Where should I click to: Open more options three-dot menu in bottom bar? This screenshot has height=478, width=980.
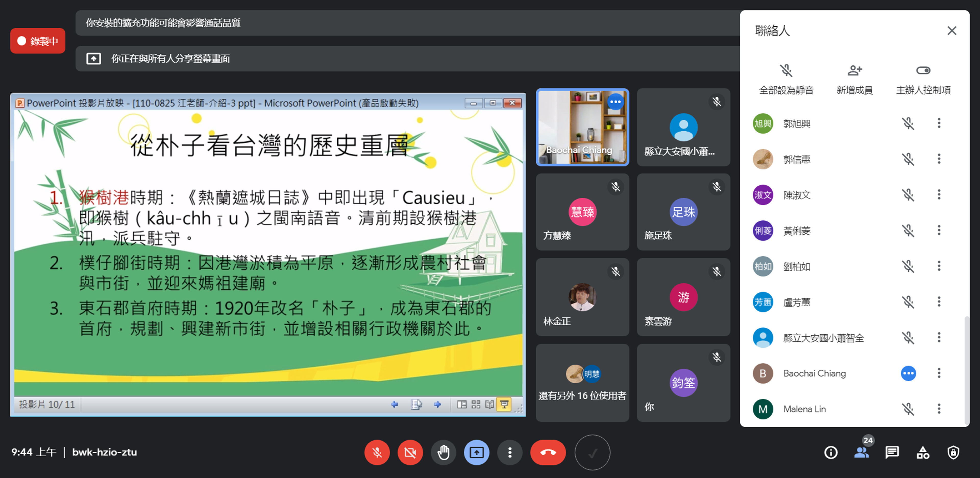[510, 452]
